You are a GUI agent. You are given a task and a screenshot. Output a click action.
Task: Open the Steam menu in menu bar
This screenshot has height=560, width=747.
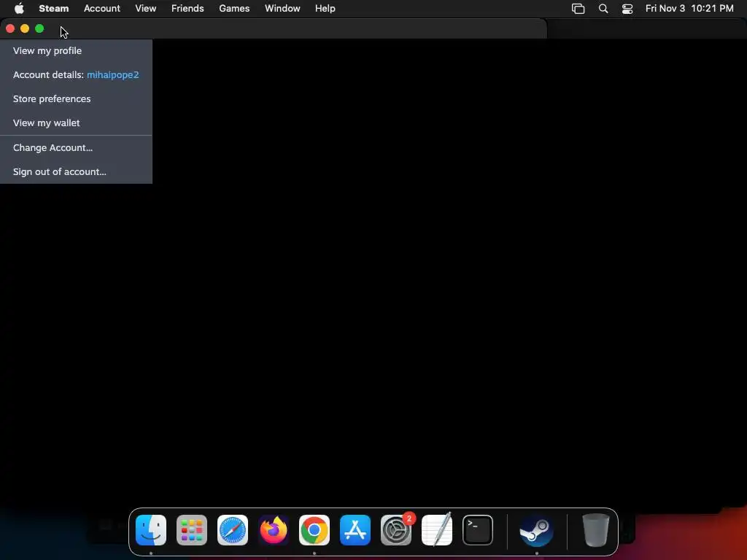54,9
